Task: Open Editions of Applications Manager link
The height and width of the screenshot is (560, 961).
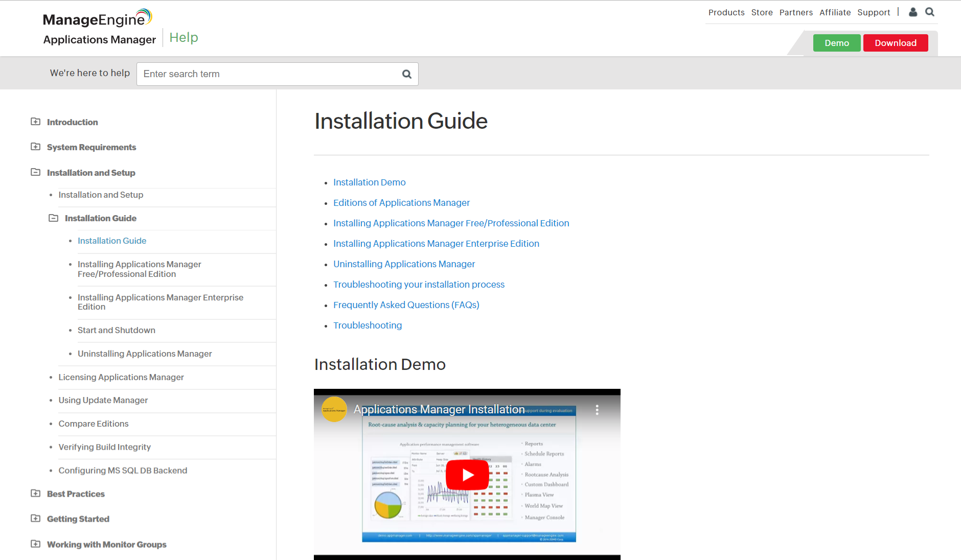Action: click(x=401, y=203)
